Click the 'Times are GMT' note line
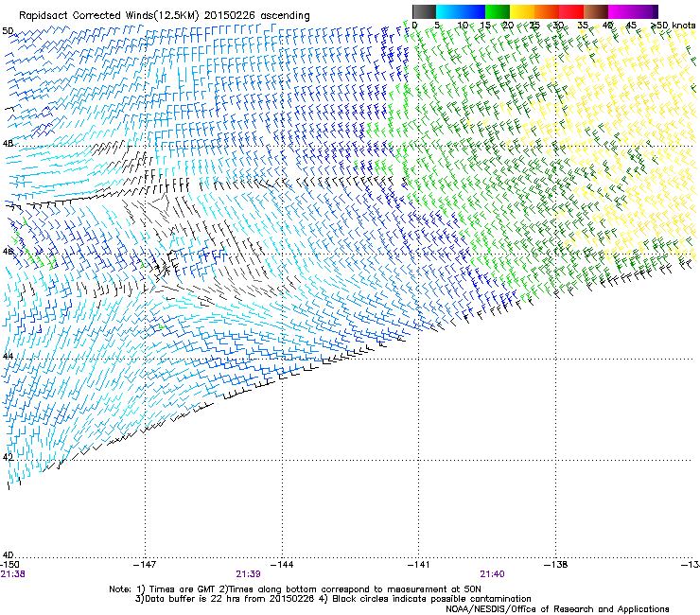This screenshot has height=615, width=700. pyautogui.click(x=295, y=589)
